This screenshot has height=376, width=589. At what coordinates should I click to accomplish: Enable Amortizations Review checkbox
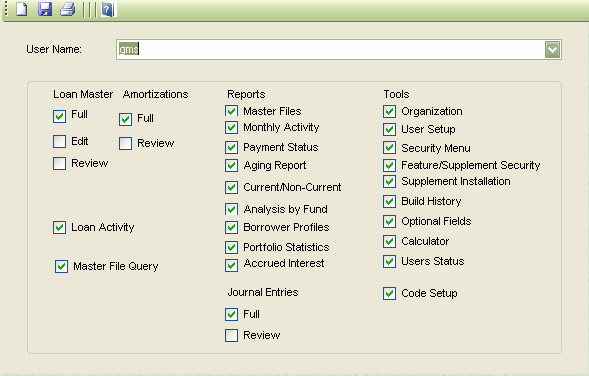pos(125,143)
